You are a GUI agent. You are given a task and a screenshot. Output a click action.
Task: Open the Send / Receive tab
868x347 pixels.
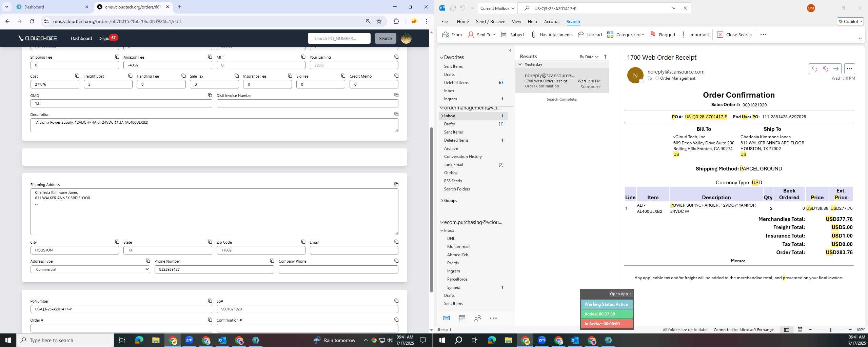(x=490, y=21)
